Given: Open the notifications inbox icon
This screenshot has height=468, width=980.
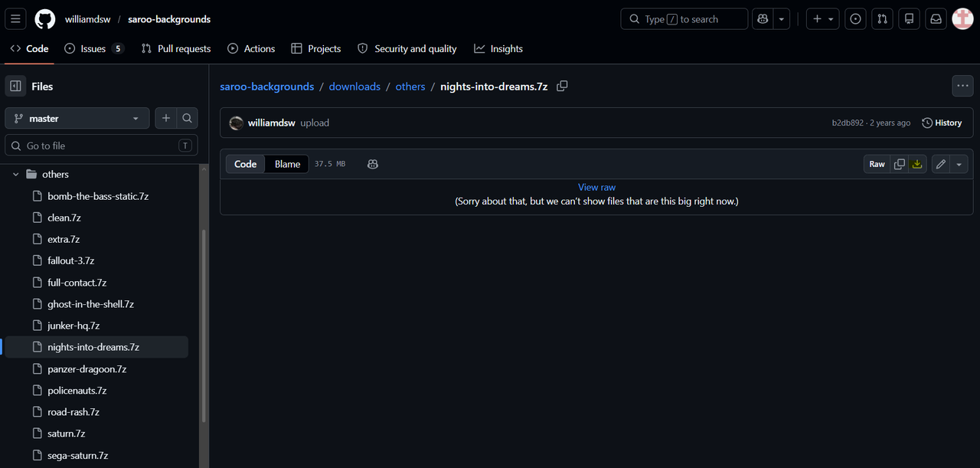Looking at the screenshot, I should coord(936,19).
